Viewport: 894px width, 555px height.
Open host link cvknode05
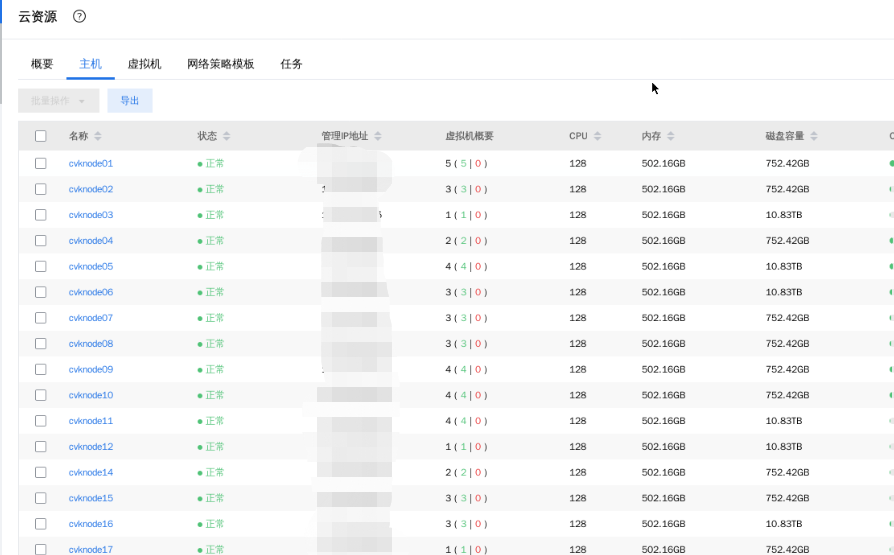pos(91,266)
